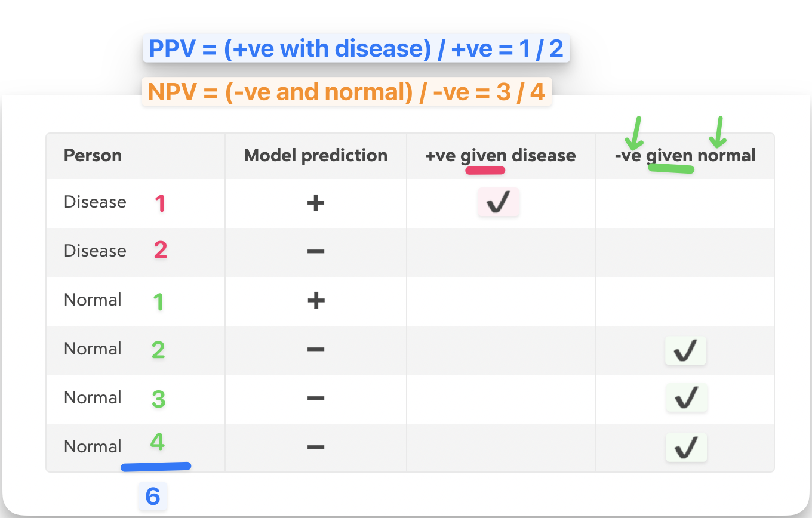Select the orange NPV formula text
The height and width of the screenshot is (518, 812).
(x=346, y=92)
